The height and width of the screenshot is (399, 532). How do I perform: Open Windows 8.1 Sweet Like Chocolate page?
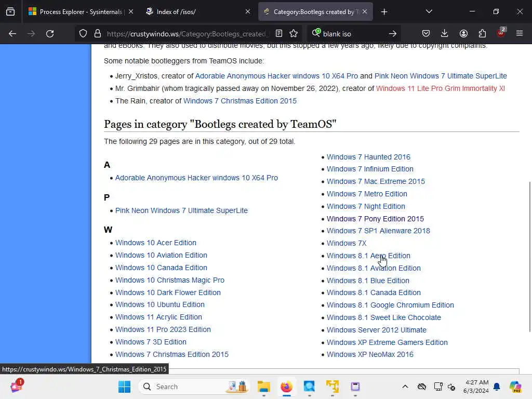tap(384, 317)
